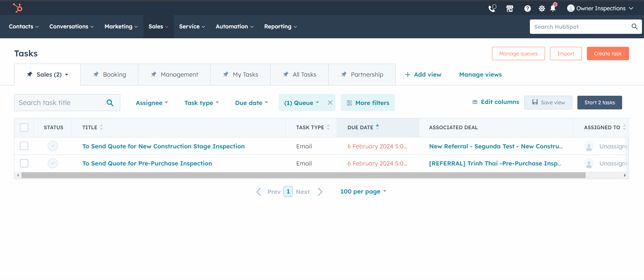
Task: Click the horizontal table scrollbar
Action: [303, 175]
